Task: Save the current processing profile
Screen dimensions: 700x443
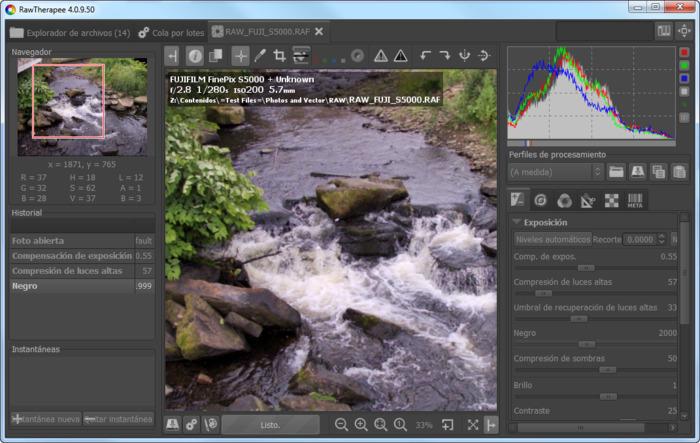Action: tap(636, 172)
